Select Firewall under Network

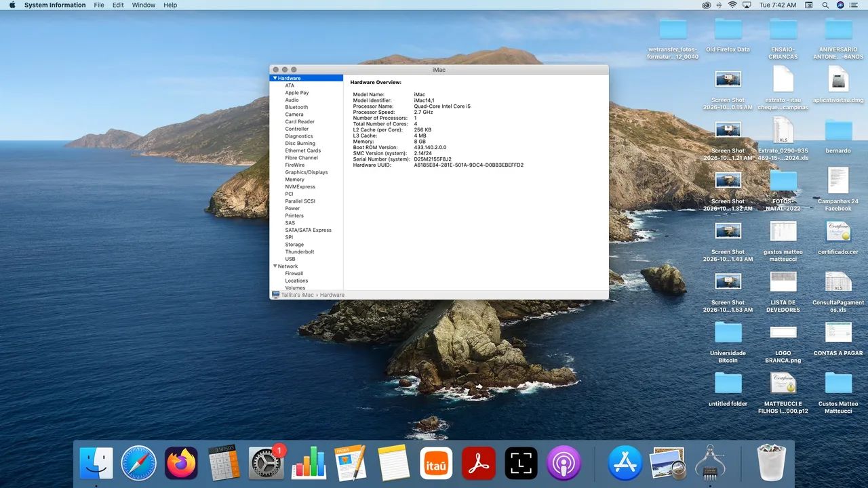point(294,273)
